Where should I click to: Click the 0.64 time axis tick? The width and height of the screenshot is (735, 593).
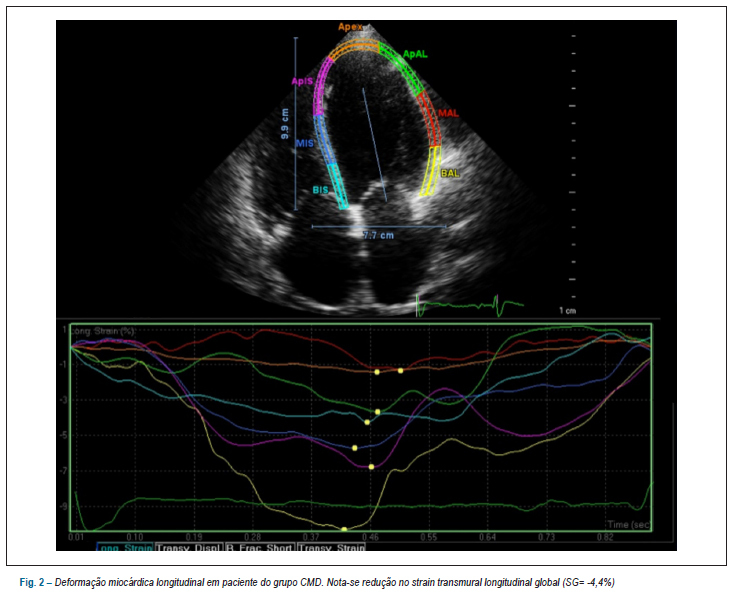pyautogui.click(x=488, y=537)
